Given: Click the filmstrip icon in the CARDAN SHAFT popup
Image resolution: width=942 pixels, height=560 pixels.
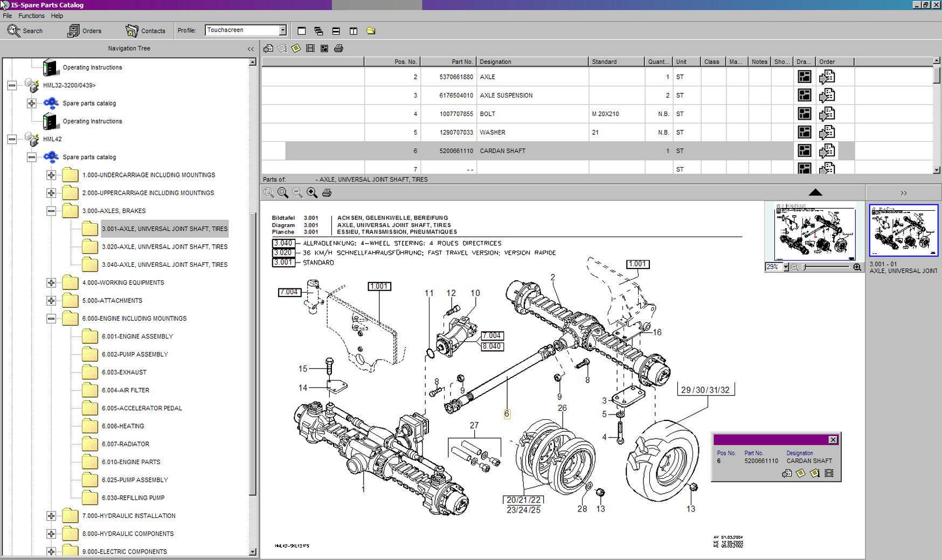Looking at the screenshot, I should tap(829, 473).
